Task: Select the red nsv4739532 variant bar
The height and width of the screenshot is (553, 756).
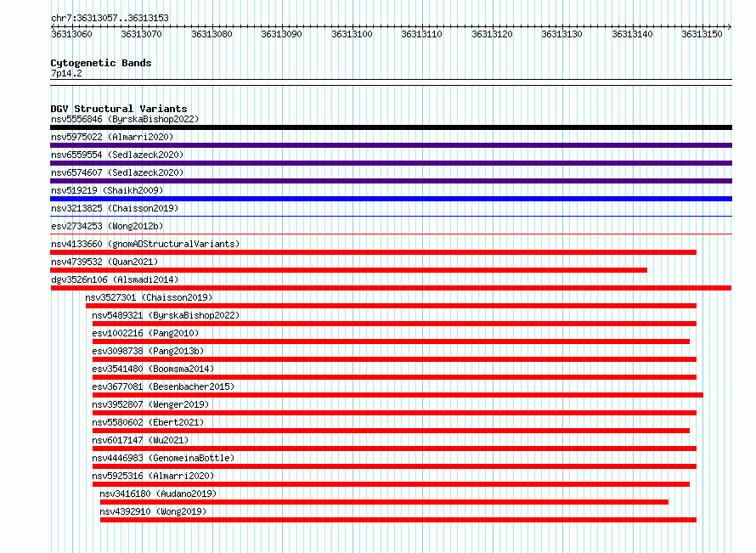Action: point(348,270)
